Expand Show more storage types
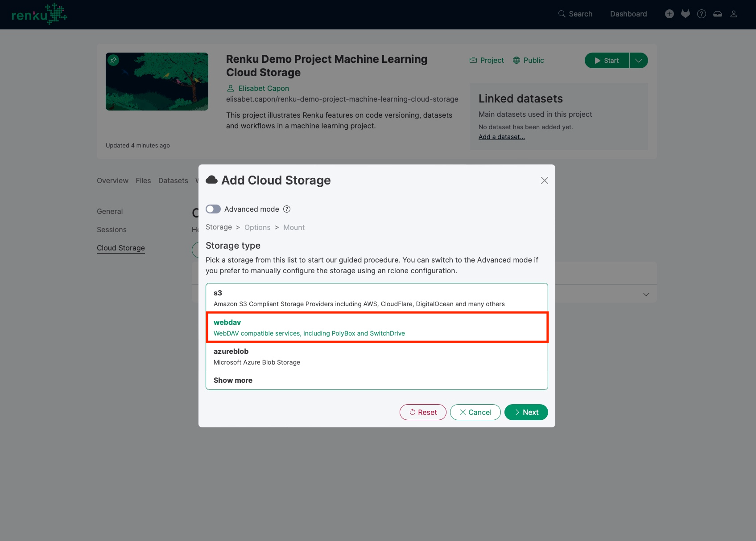Viewport: 756px width, 541px height. click(x=377, y=380)
